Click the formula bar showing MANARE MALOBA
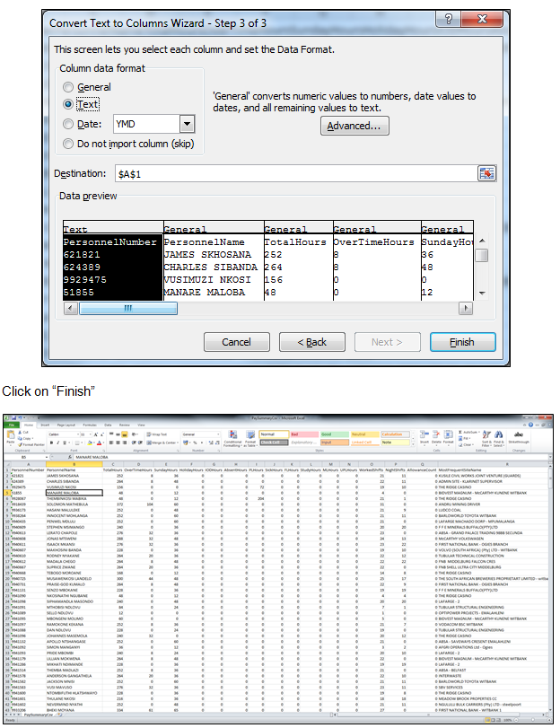Viewport: 560px width, 728px height. [x=311, y=457]
